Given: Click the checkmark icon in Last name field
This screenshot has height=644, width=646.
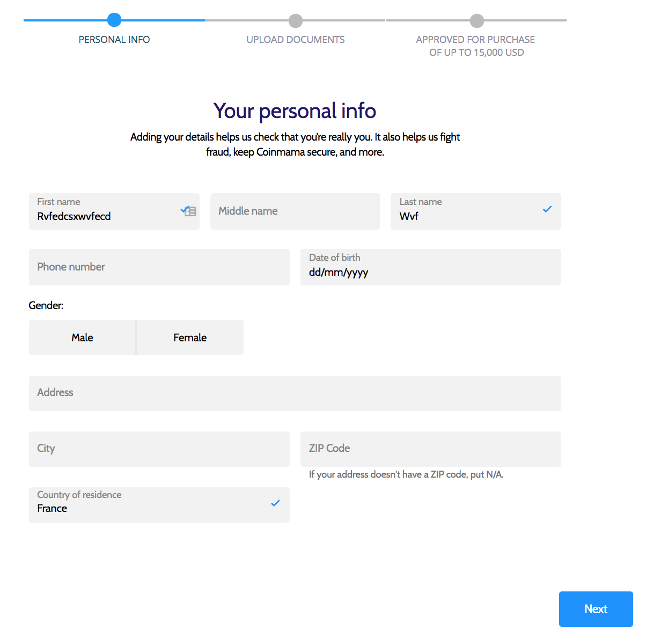Looking at the screenshot, I should pos(547,209).
